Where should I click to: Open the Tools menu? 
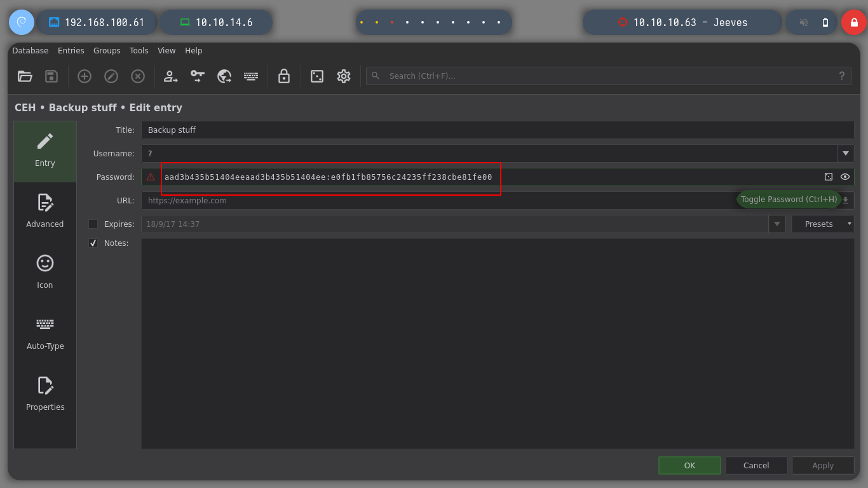point(139,51)
